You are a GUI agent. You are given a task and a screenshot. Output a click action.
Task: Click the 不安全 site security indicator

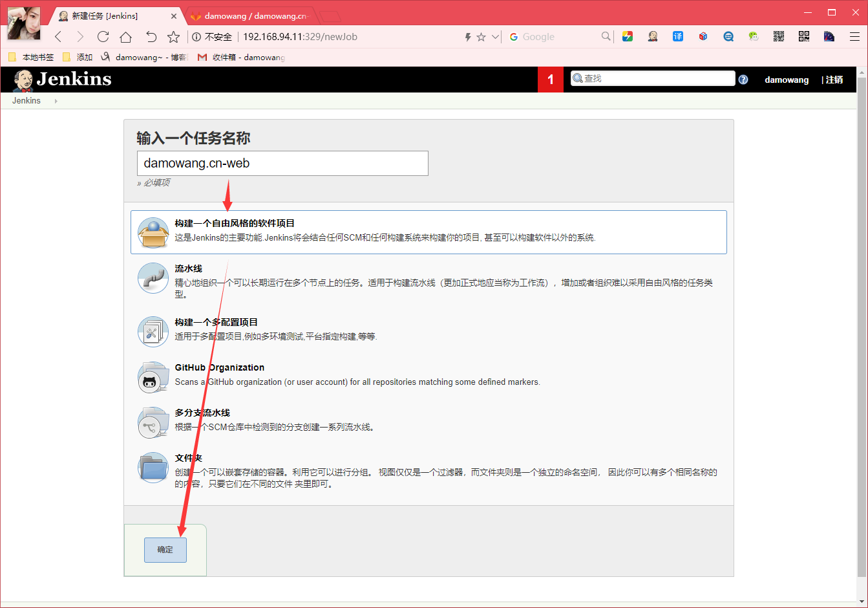coord(212,37)
